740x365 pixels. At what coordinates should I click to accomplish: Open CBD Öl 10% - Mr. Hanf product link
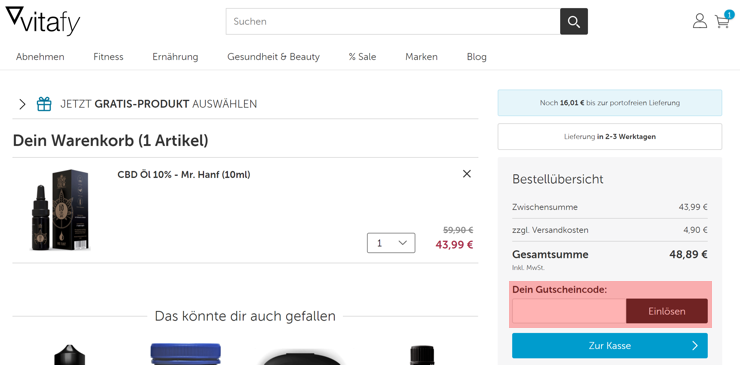184,175
